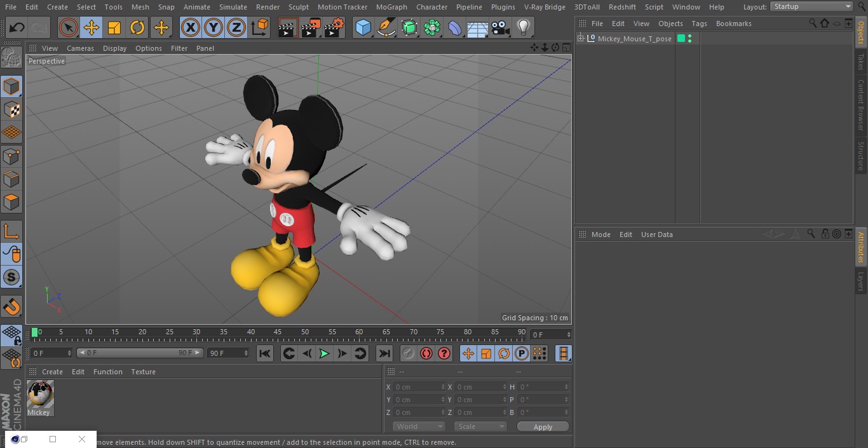Open material manager Create menu
Screen dimensions: 868x448
point(53,372)
